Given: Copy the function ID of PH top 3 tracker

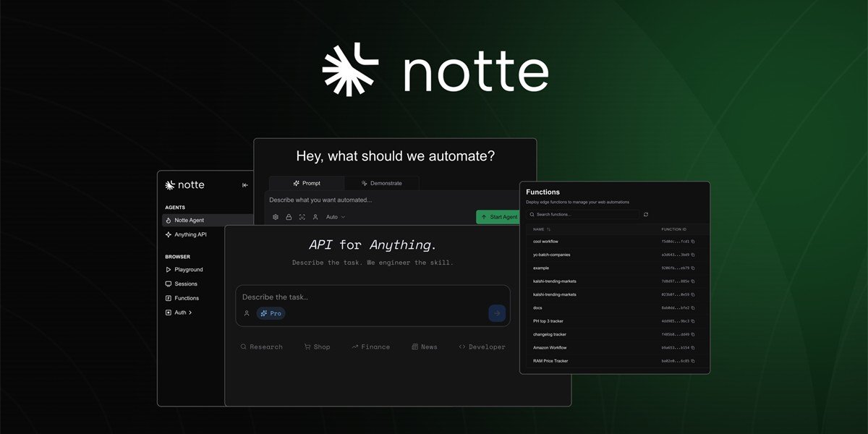Looking at the screenshot, I should click(x=693, y=321).
